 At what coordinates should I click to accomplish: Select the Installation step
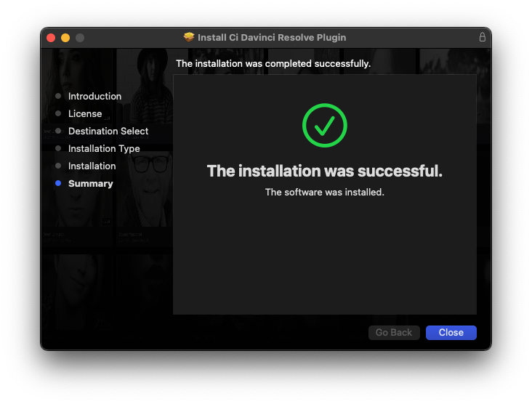92,166
